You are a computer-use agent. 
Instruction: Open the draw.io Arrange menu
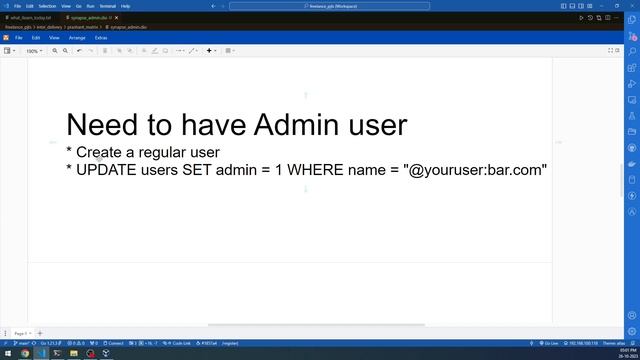click(x=77, y=38)
